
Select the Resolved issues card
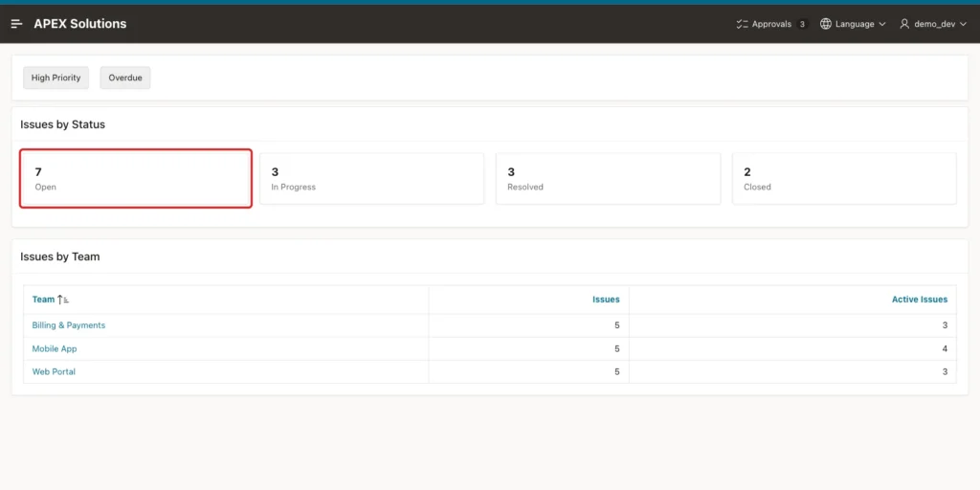[608, 178]
